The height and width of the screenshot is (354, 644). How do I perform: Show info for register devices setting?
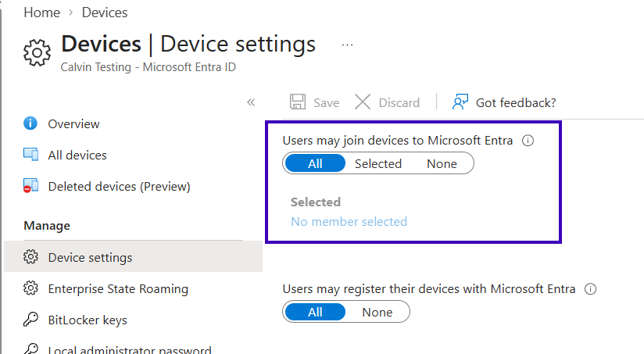(x=590, y=289)
